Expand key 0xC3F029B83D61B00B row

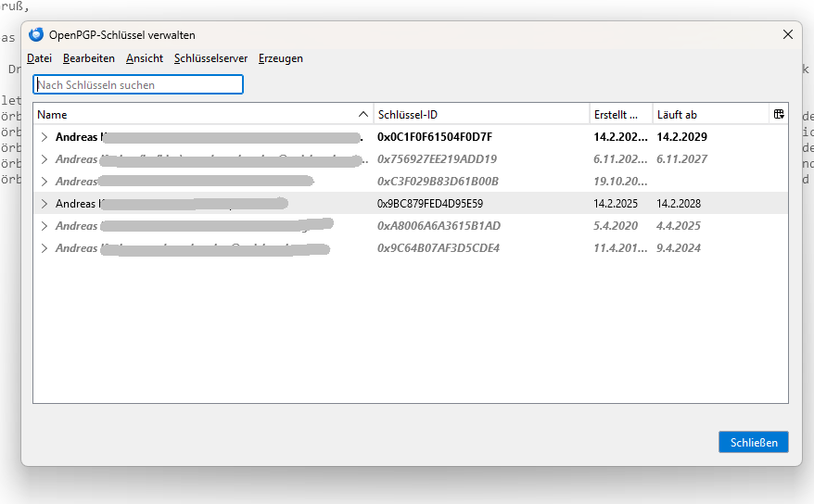(44, 182)
